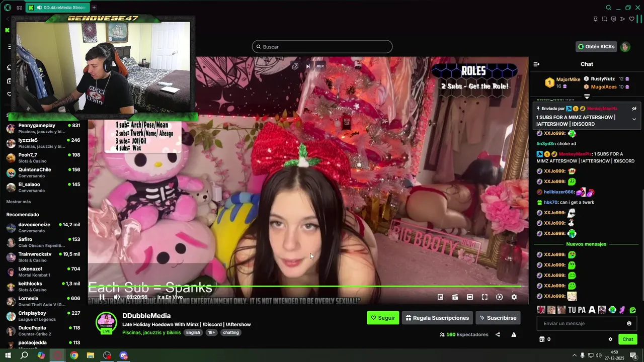Open 'Piscinas, jacuzzis y bikinis' category link

pos(151,332)
